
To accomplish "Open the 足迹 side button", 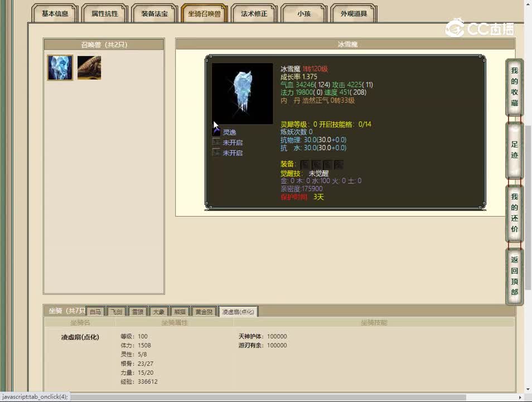I will [514, 150].
